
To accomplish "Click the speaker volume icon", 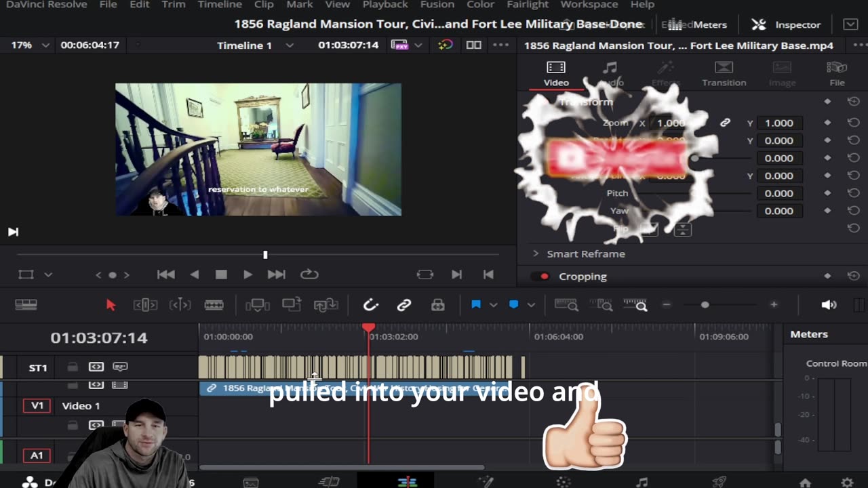I will pos(829,305).
